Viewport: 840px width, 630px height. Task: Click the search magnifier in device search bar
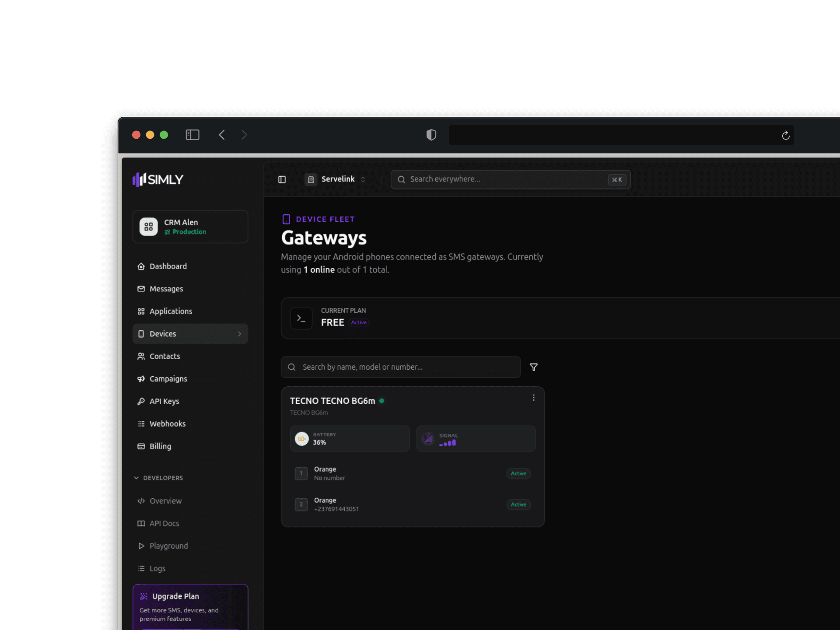point(291,367)
